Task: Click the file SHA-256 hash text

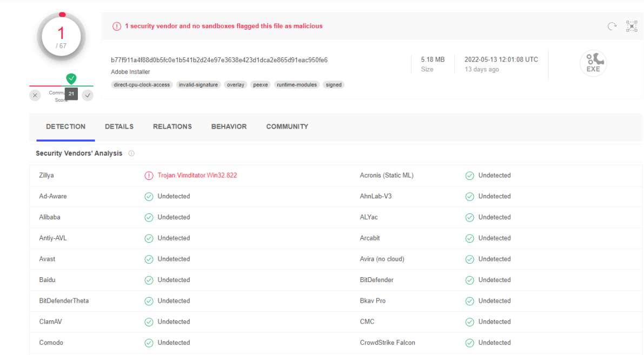Action: (220, 60)
